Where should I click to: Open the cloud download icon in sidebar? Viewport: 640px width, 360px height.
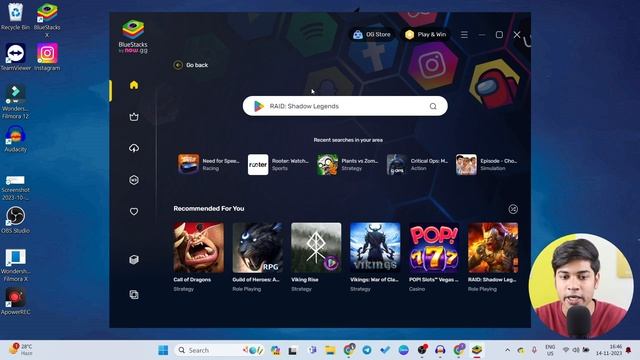pyautogui.click(x=134, y=148)
